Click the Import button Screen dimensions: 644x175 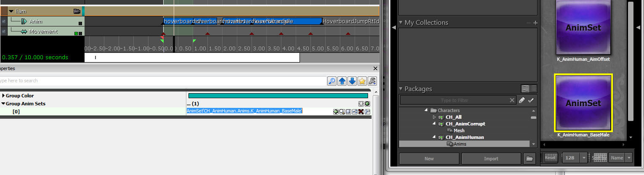coord(490,159)
